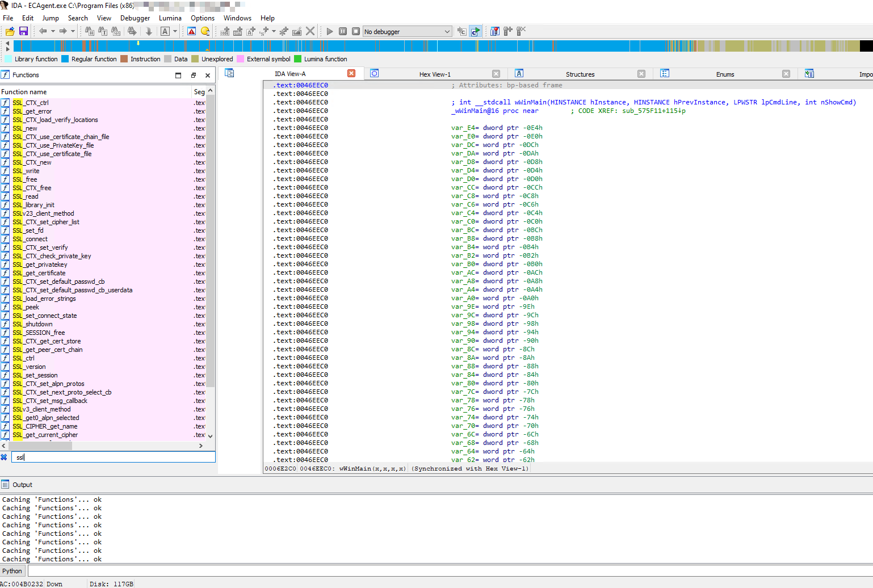Terminate process with the stop button
The height and width of the screenshot is (588, 873).
coord(356,31)
